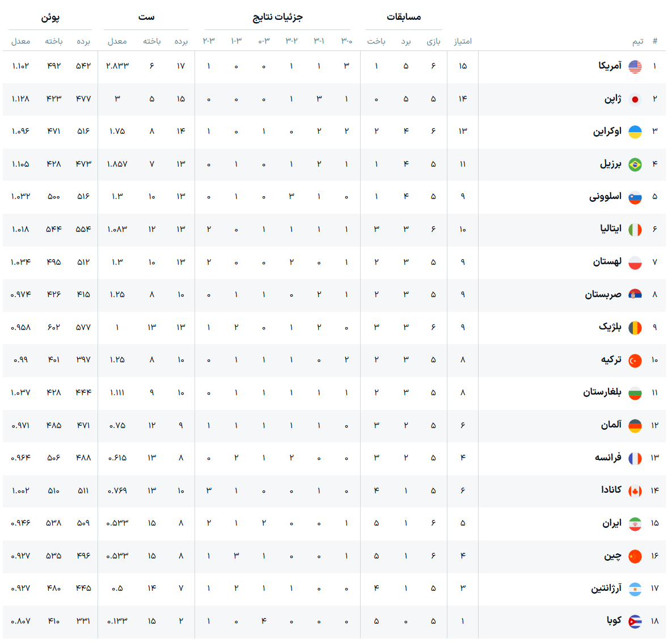672x643 pixels.
Task: Open team name آرژانتین
Action: 606,588
